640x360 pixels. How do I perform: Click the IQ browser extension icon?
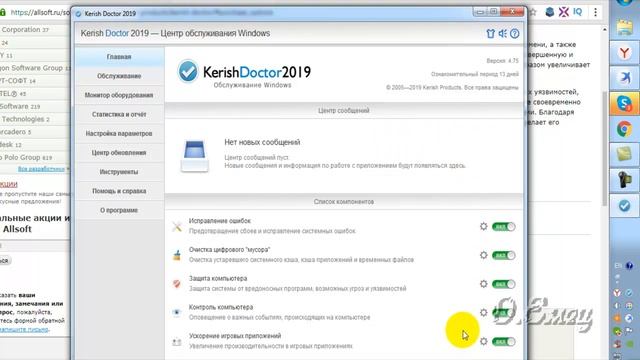tap(578, 12)
